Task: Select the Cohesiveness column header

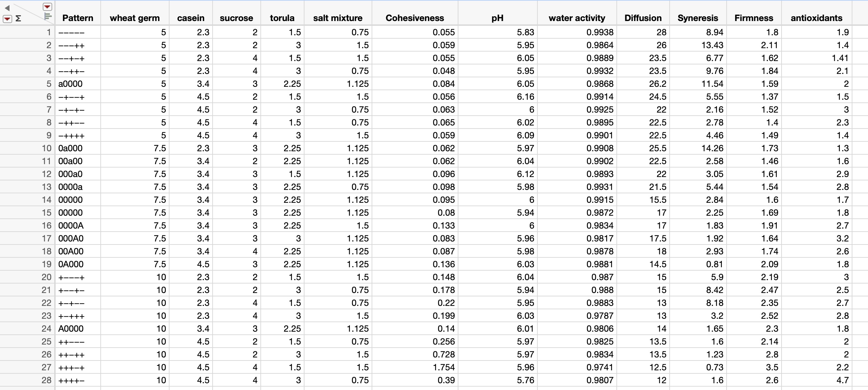Action: coord(414,18)
